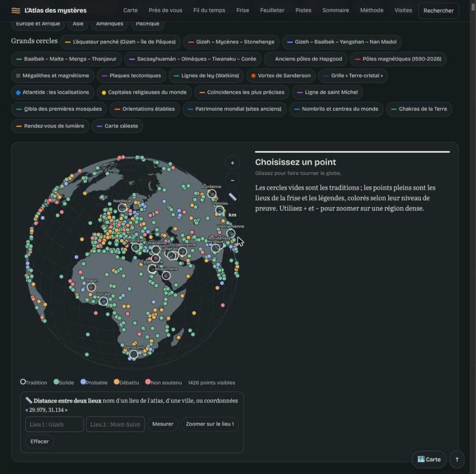This screenshot has height=474, width=476.
Task: Toggle Lignes de ley (Watkins) layer
Action: [206, 76]
